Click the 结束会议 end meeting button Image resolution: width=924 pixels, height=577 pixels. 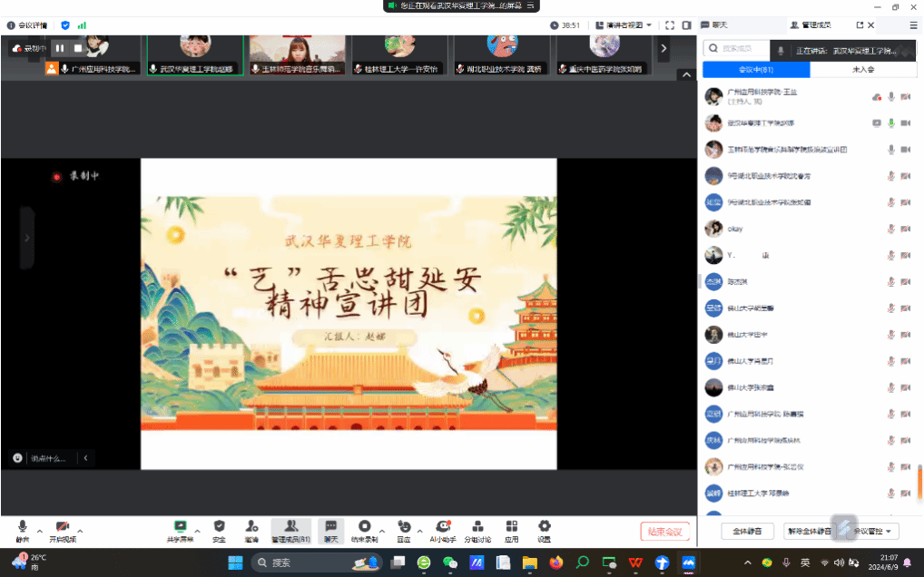pos(664,532)
